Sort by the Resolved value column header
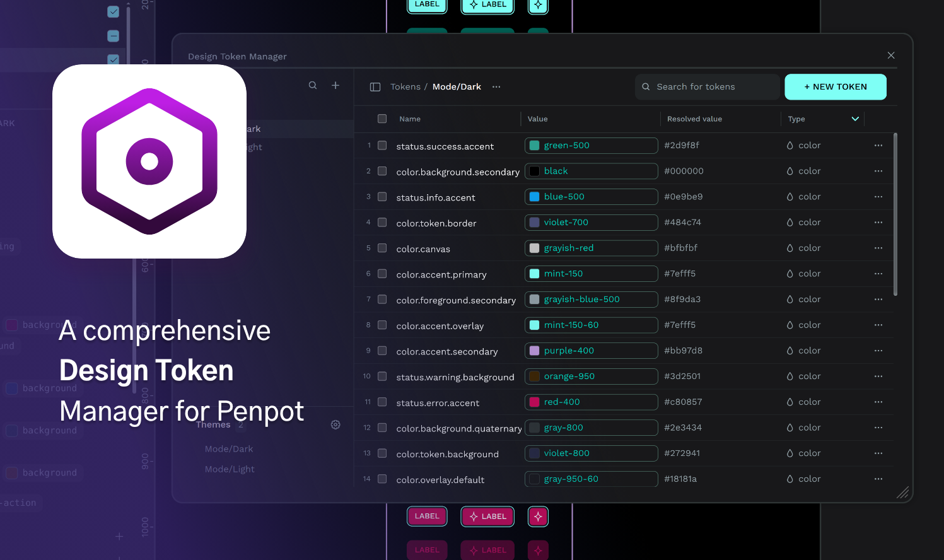Image resolution: width=944 pixels, height=560 pixels. (694, 119)
